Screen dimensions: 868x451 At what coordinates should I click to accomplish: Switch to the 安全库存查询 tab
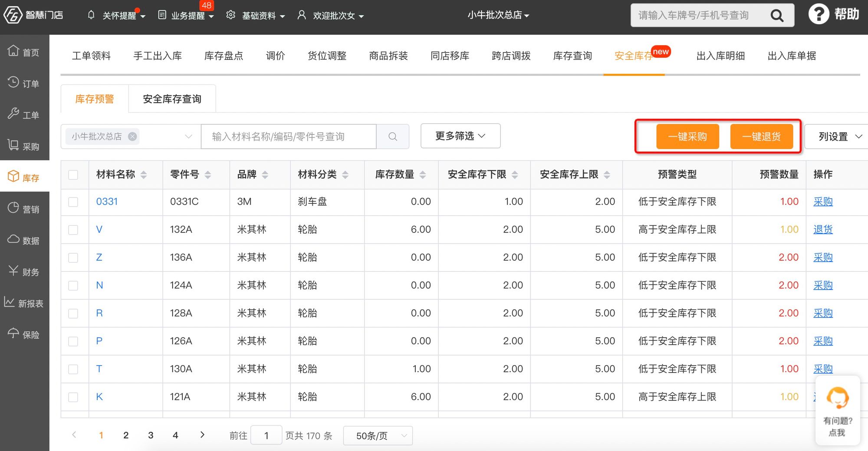[x=172, y=98]
